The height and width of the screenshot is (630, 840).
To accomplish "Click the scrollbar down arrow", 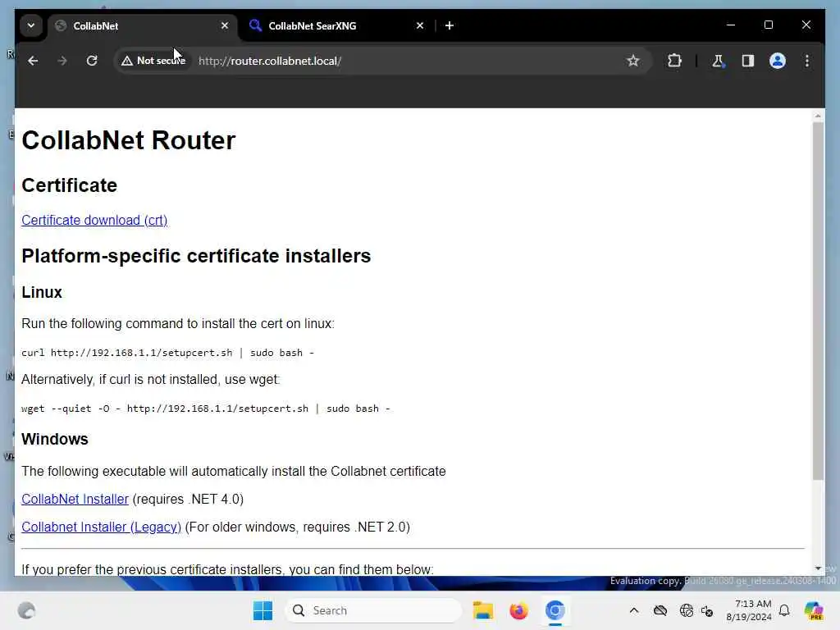I will coord(818,568).
